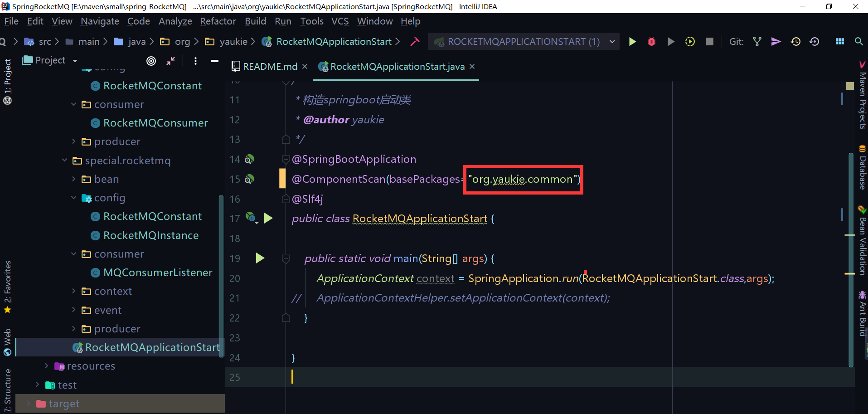Open the VCS menu
This screenshot has height=414, width=868.
click(340, 21)
